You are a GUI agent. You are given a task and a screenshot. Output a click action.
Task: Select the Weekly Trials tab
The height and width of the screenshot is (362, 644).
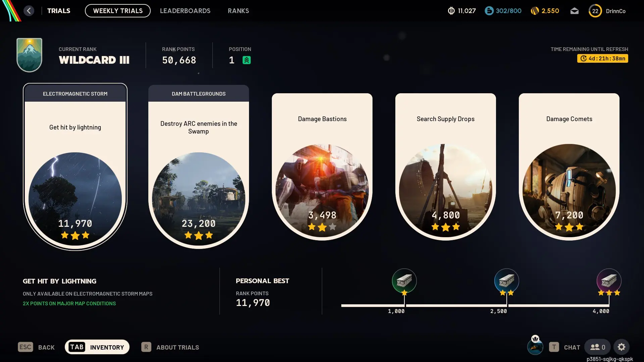tap(118, 11)
